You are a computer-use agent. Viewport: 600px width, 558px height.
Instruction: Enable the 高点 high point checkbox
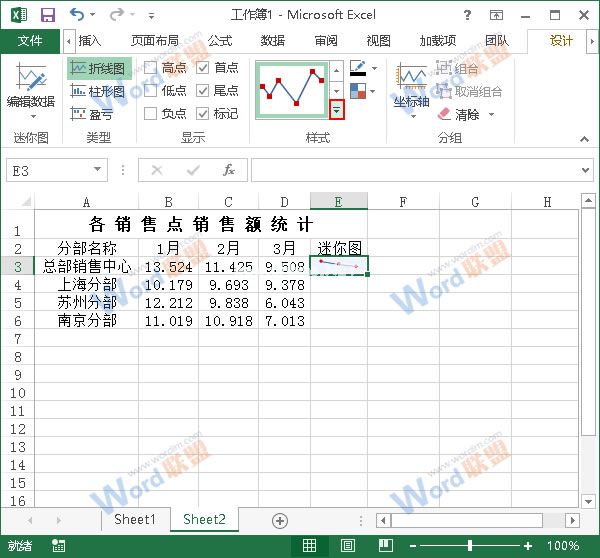click(x=150, y=67)
